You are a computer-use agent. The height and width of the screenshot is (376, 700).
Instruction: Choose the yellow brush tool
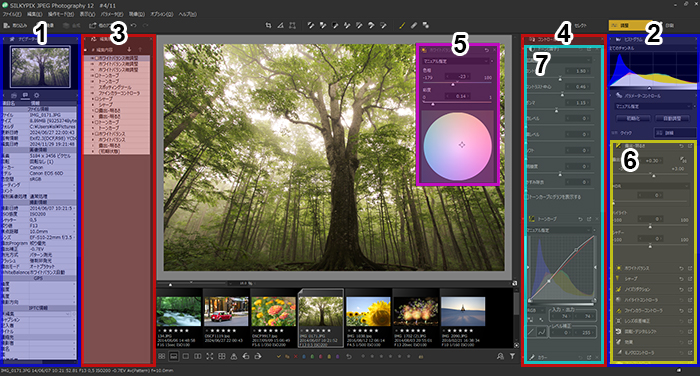[402, 26]
